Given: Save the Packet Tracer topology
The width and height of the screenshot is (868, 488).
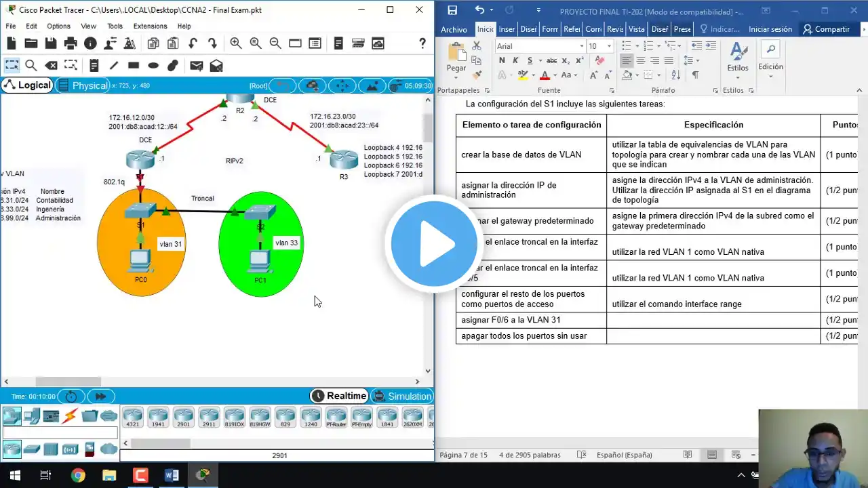Looking at the screenshot, I should (x=51, y=43).
